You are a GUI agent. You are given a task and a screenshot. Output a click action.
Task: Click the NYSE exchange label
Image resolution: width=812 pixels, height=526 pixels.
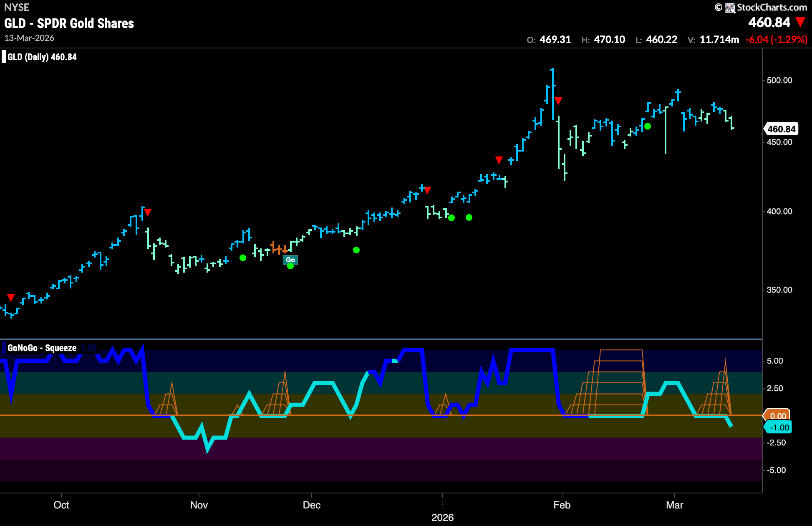(x=17, y=8)
